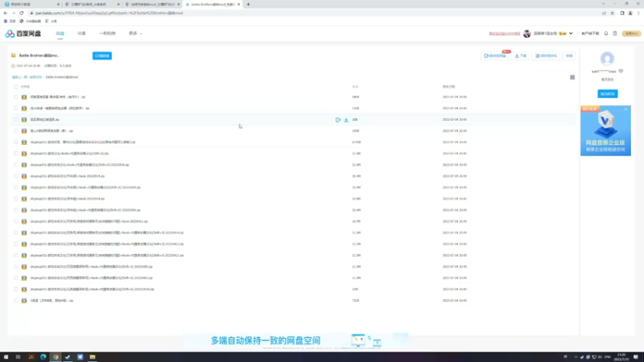Click the sharer's profile avatar in side panel
Image resolution: width=644 pixels, height=362 pixels.
pyautogui.click(x=607, y=59)
